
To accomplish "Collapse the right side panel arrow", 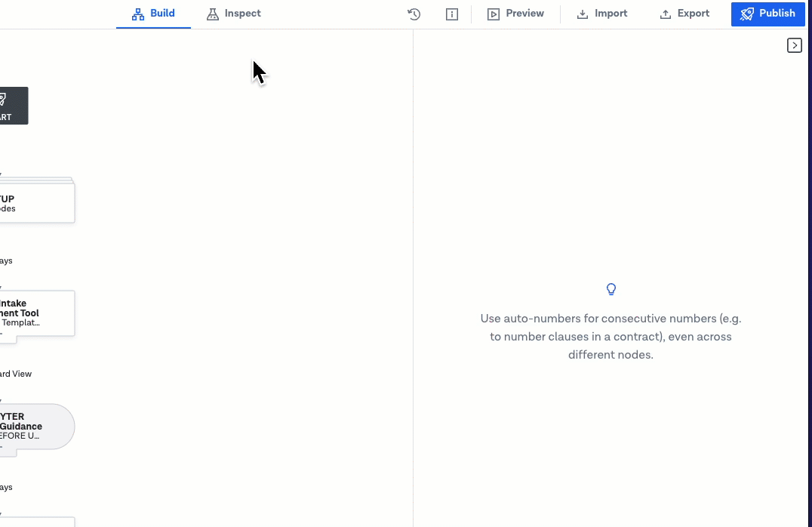I will 795,45.
